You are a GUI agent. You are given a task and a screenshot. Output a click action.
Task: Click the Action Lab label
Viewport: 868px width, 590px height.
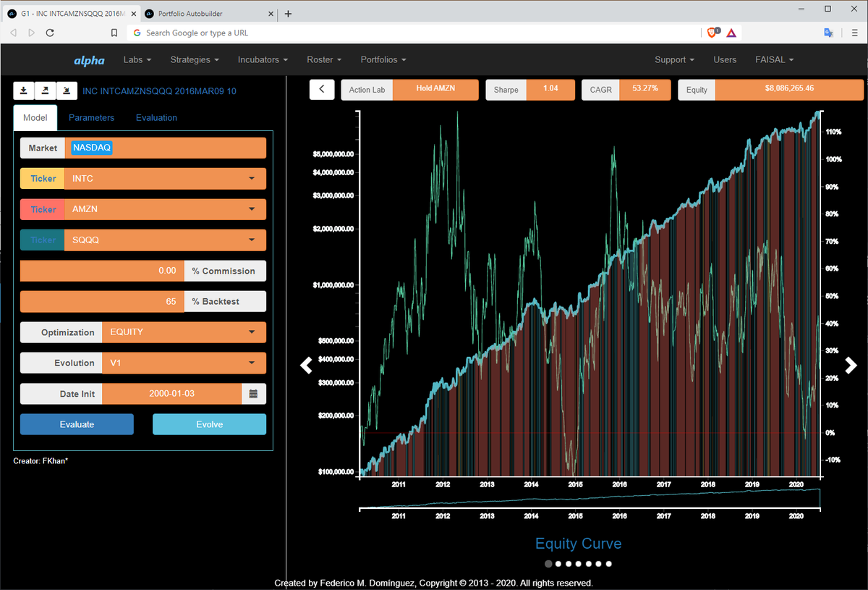point(367,90)
